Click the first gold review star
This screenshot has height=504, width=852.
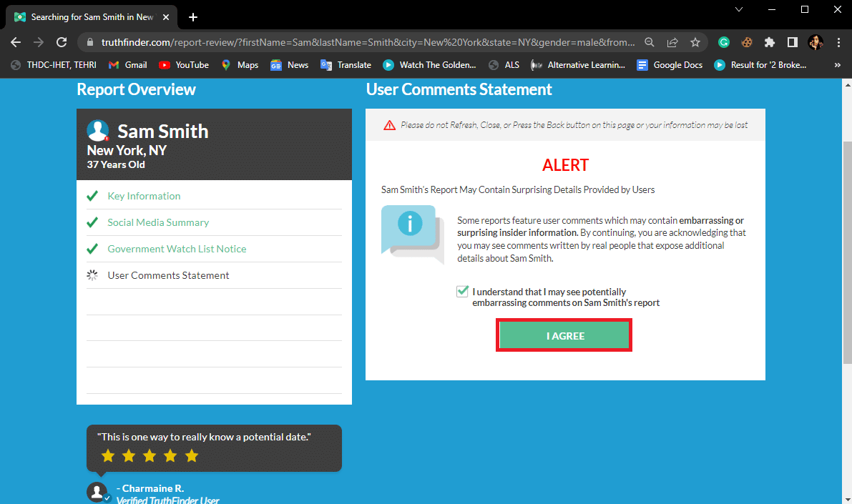point(108,455)
